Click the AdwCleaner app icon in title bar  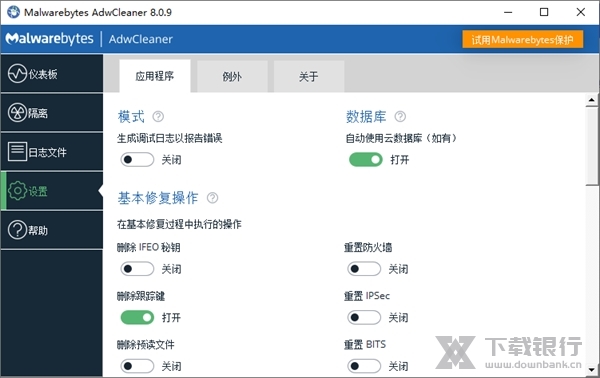13,12
